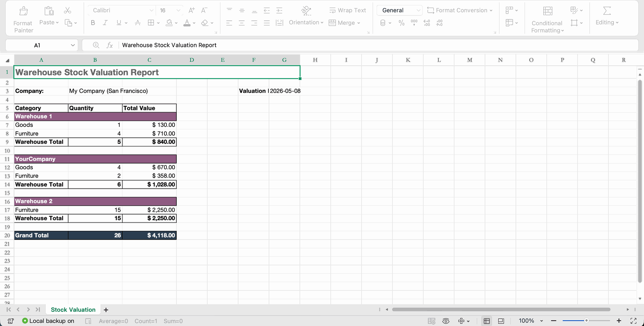The image size is (644, 326).
Task: Decrease the cell indent
Action: coord(267,10)
